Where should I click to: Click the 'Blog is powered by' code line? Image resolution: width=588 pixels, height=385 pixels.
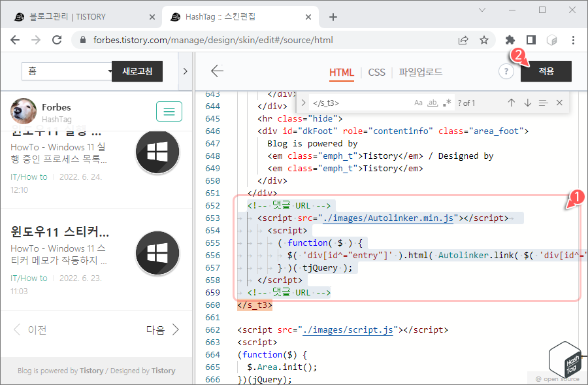(x=312, y=143)
